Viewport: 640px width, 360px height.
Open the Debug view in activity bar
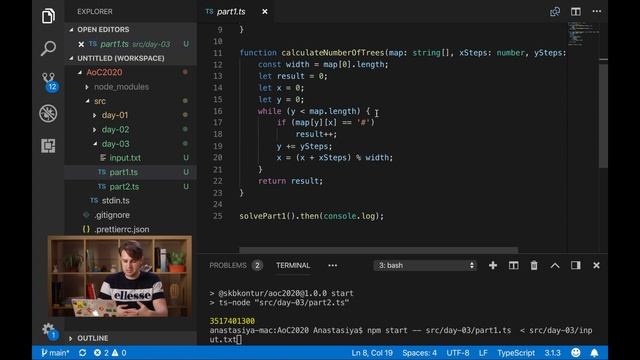point(48,113)
